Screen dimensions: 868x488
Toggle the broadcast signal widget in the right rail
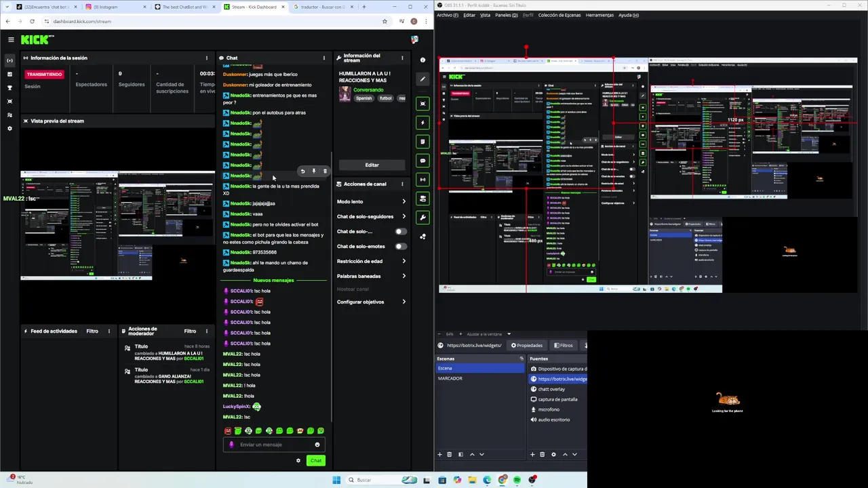[x=422, y=180]
